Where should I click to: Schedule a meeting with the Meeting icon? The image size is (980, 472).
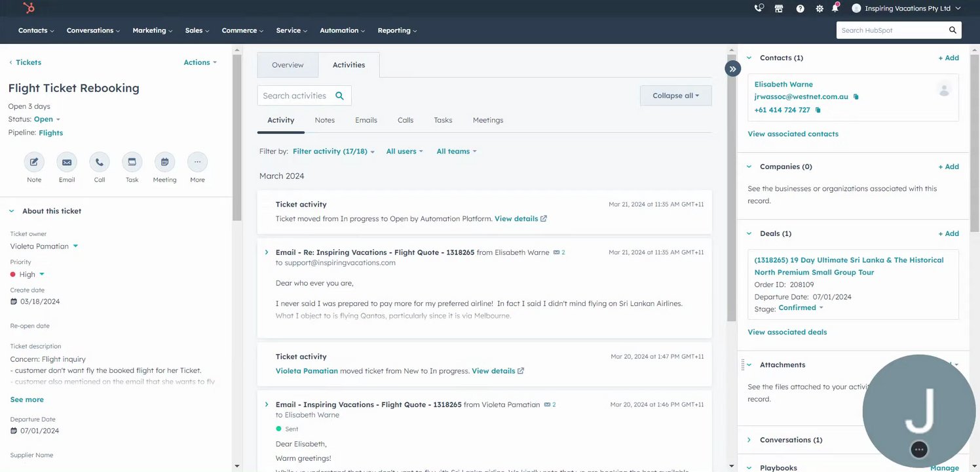coord(164,162)
